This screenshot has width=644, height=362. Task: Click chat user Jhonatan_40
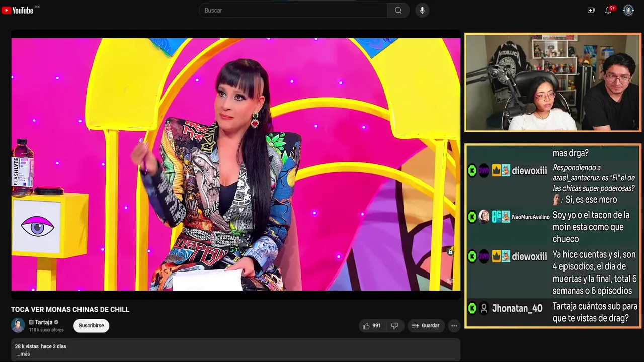pos(517,308)
